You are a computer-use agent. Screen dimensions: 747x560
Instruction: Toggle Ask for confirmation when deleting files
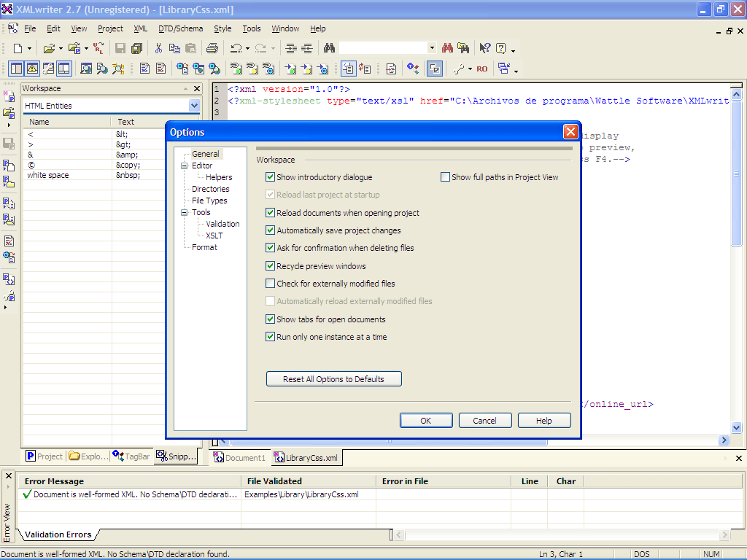tap(270, 248)
